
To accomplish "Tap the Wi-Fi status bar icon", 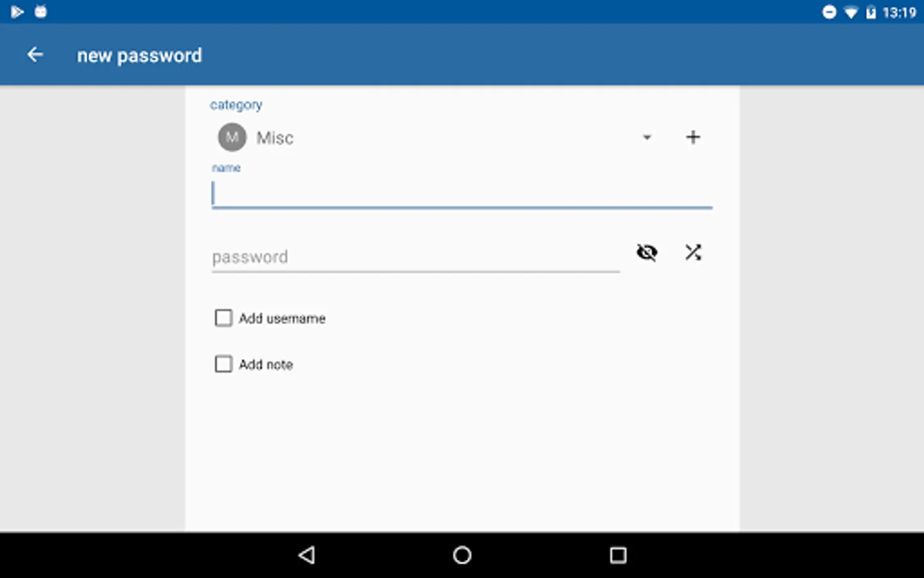I will [851, 12].
